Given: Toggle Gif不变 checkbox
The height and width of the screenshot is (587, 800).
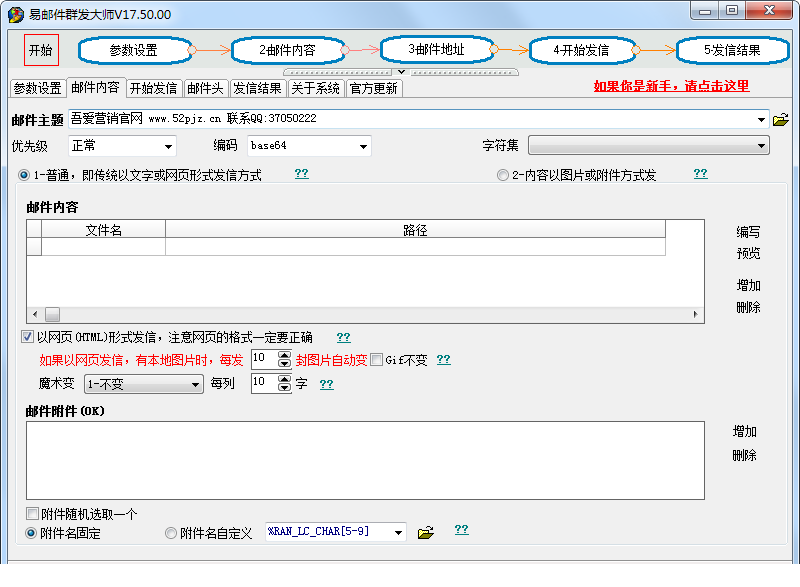Looking at the screenshot, I should pos(377,360).
